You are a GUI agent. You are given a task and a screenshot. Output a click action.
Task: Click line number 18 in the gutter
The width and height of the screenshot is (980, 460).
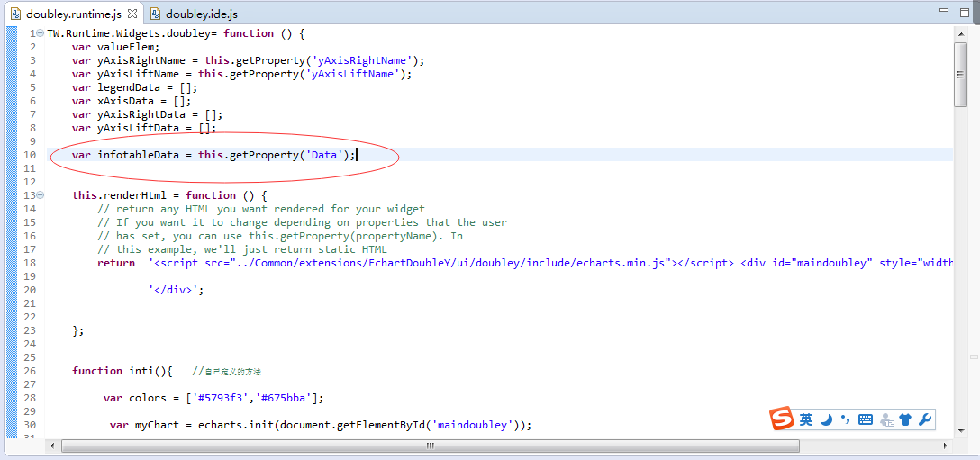30,263
